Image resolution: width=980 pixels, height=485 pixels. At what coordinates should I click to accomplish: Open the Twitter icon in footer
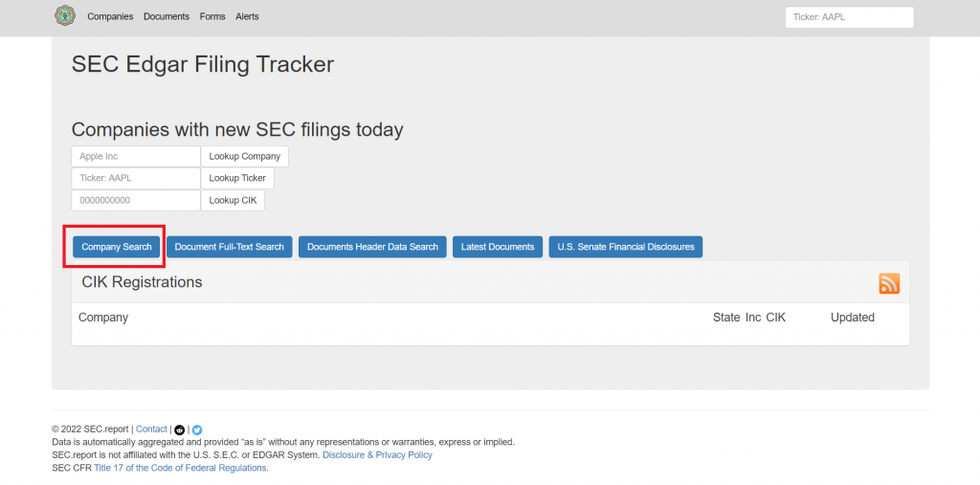pos(197,430)
